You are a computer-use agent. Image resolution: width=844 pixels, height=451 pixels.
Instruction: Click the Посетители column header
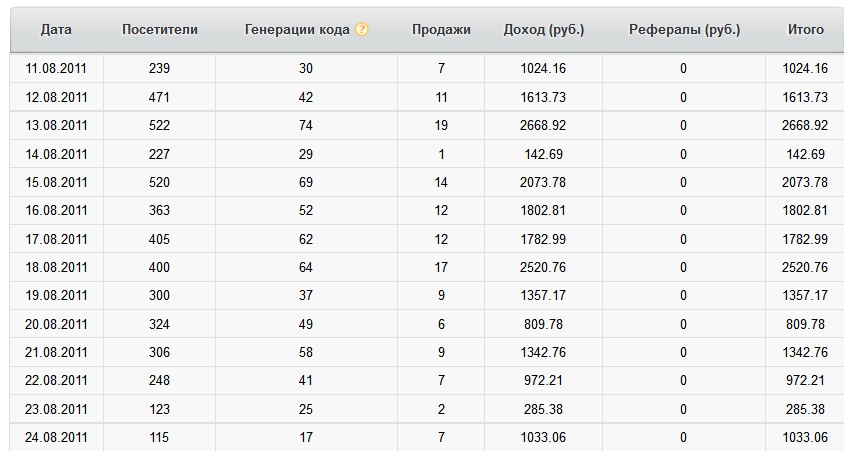point(160,30)
